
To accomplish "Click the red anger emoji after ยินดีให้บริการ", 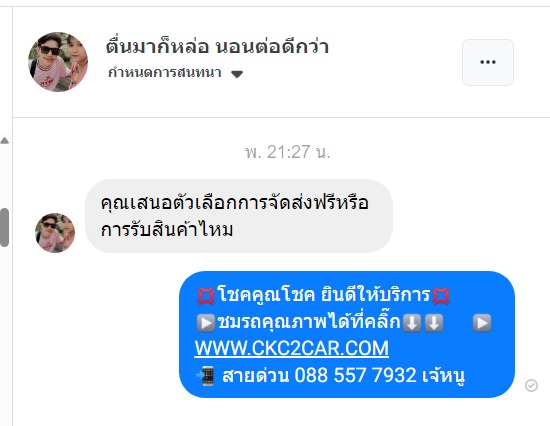I will pos(441,295).
